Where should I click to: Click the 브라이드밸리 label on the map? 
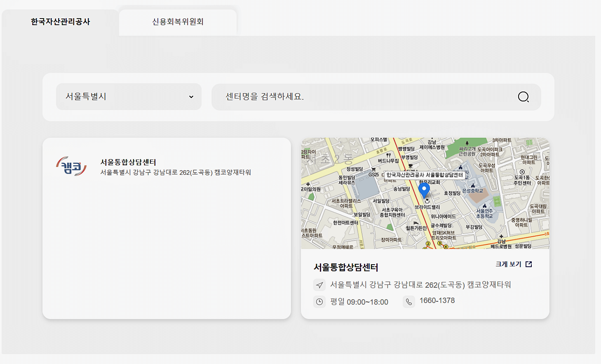[x=427, y=207]
